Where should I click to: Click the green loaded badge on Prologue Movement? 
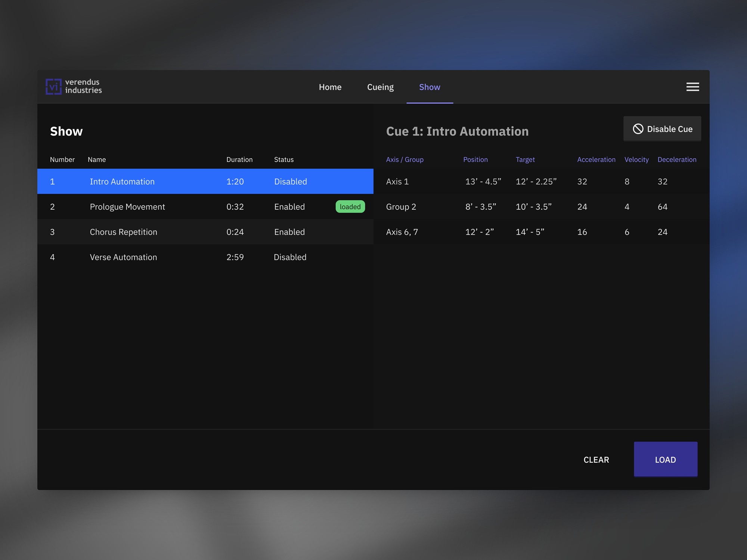[350, 206]
